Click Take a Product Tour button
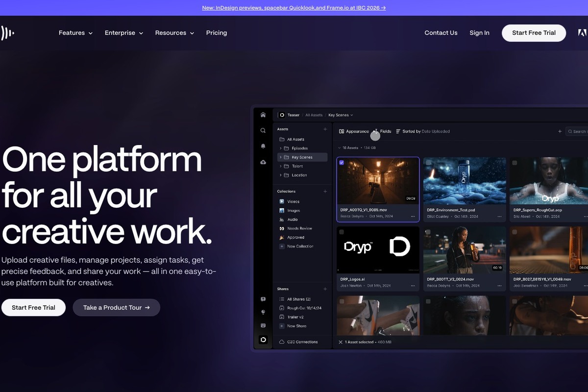 pos(117,307)
